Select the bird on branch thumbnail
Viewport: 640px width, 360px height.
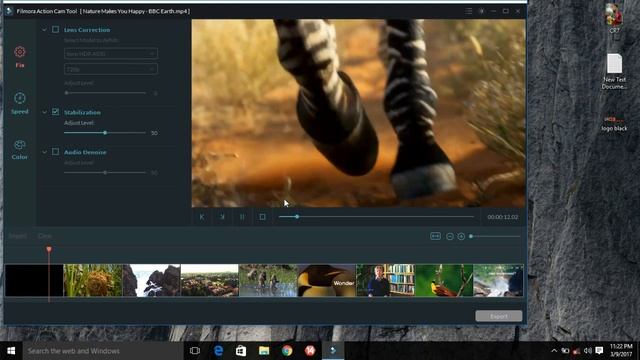pos(444,280)
